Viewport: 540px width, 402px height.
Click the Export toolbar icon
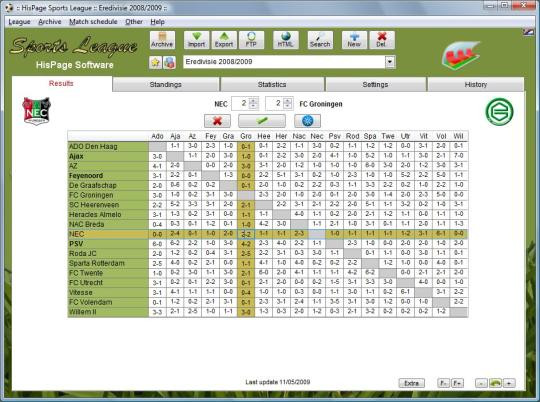pos(224,40)
